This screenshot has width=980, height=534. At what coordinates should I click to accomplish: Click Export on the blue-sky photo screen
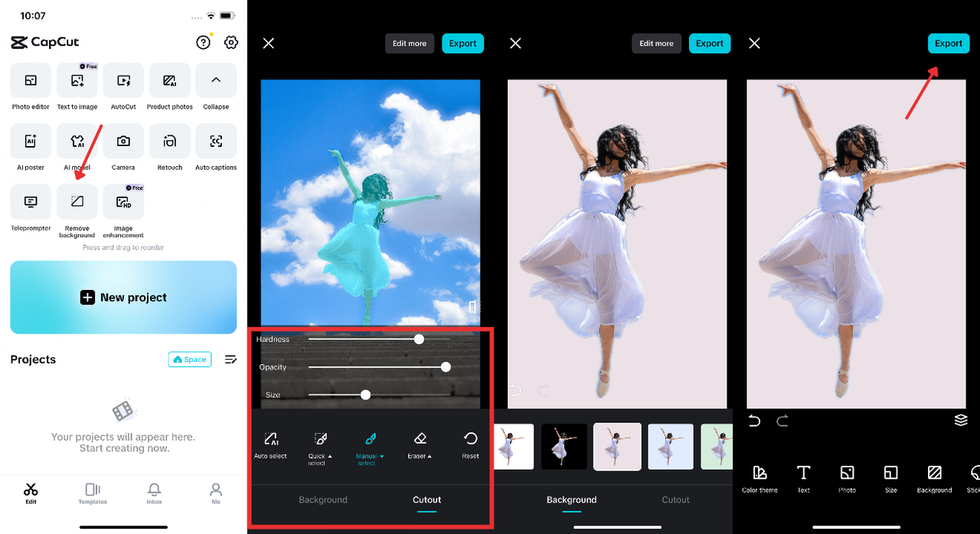click(462, 44)
